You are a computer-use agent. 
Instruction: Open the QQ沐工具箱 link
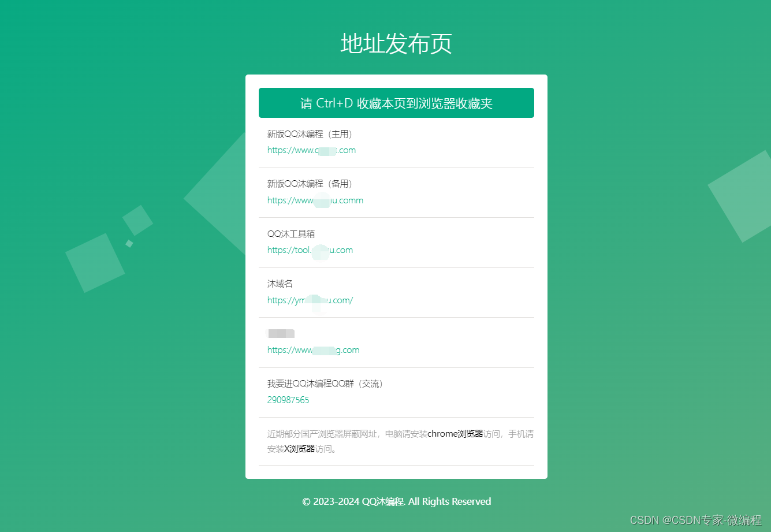[x=310, y=250]
